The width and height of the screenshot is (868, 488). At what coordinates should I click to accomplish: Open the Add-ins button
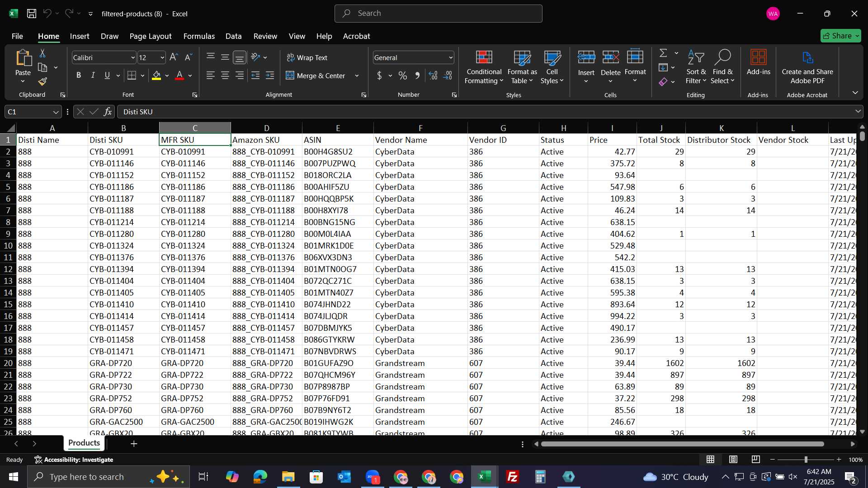[x=759, y=62]
